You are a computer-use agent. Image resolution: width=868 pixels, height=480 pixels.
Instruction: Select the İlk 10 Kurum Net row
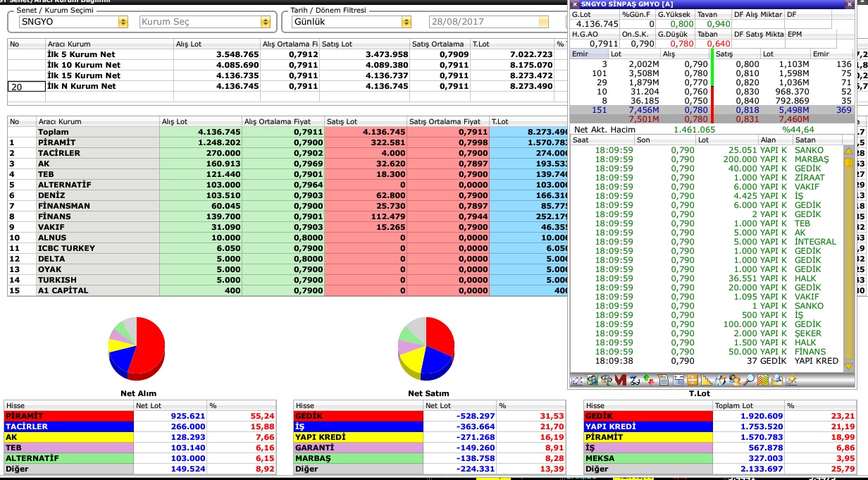click(x=287, y=65)
